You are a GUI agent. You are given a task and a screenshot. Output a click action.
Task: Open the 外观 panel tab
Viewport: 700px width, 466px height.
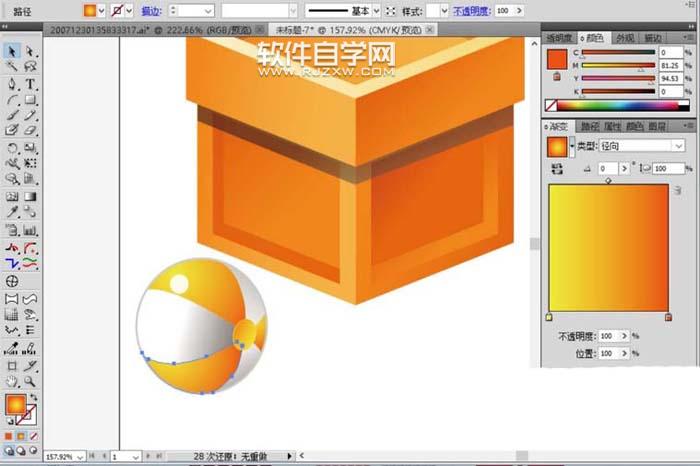625,38
